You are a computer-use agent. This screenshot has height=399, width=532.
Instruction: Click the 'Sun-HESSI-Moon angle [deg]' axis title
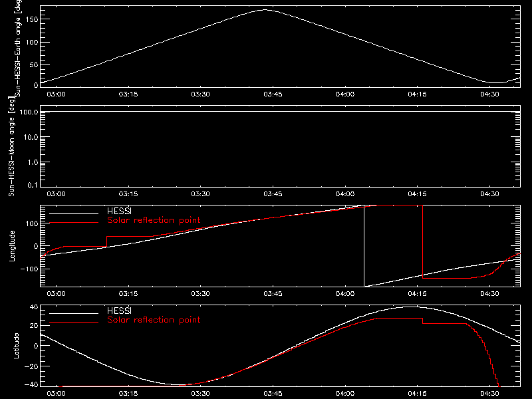pyautogui.click(x=11, y=146)
